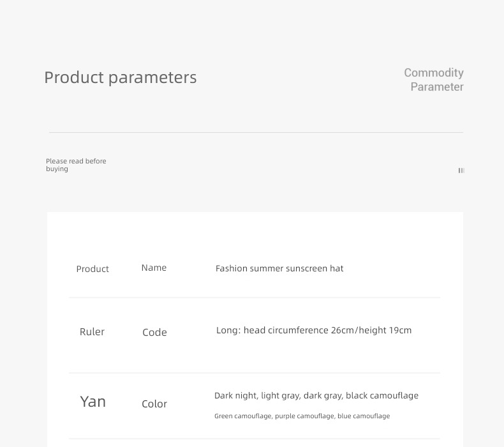Click the word buying in the note
504x447 pixels.
coord(57,169)
